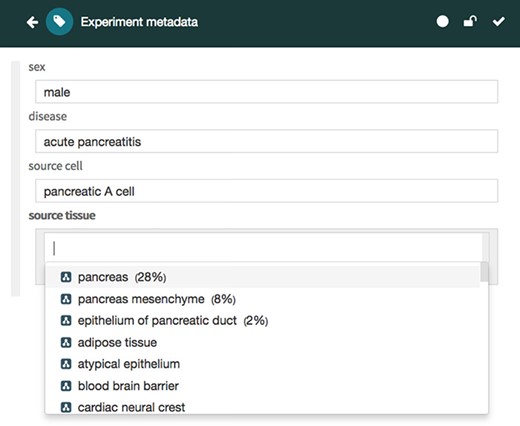Screen dimensions: 520x426
Task: Click ontology icon beside epithelium of pancreatic duct
Action: pos(66,321)
